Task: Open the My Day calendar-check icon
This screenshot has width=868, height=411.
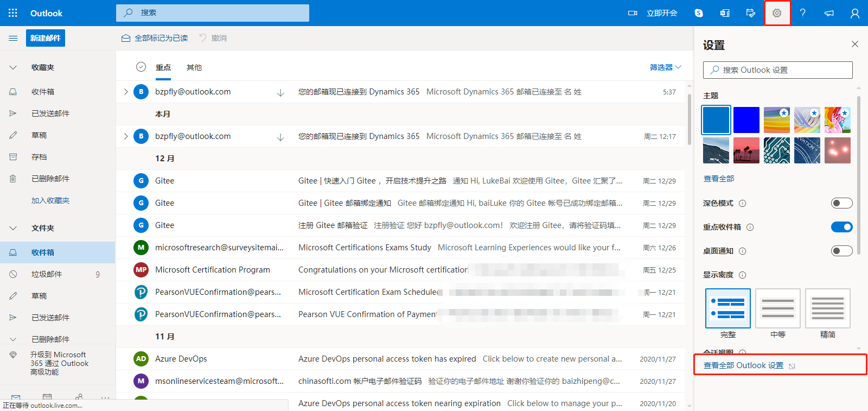Action: [x=751, y=13]
